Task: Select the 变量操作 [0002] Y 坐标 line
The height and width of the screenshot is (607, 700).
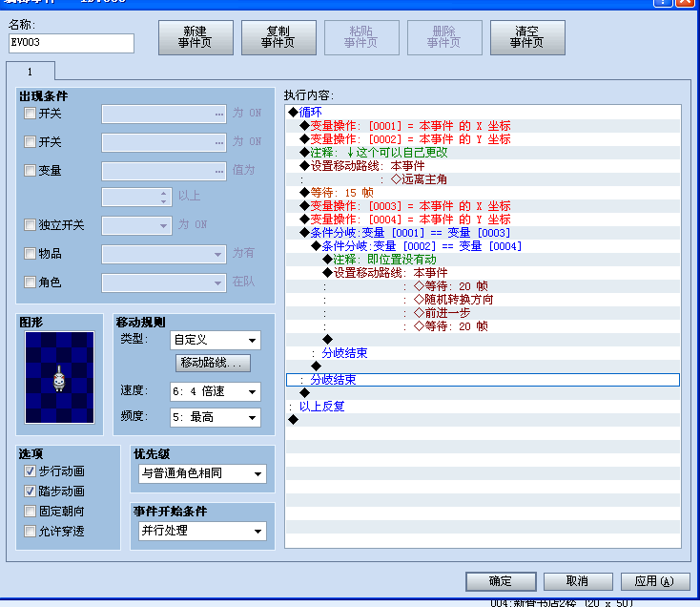Action: click(483, 139)
